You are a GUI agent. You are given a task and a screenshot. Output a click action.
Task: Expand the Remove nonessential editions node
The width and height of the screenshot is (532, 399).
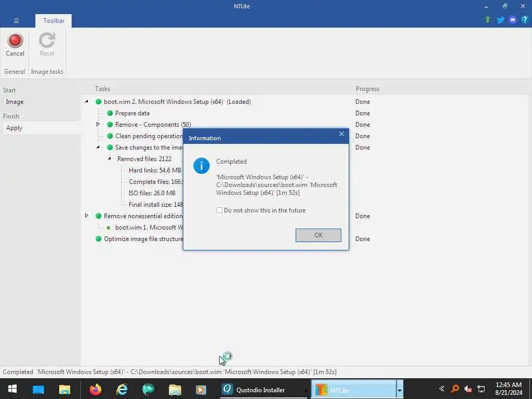pos(87,216)
